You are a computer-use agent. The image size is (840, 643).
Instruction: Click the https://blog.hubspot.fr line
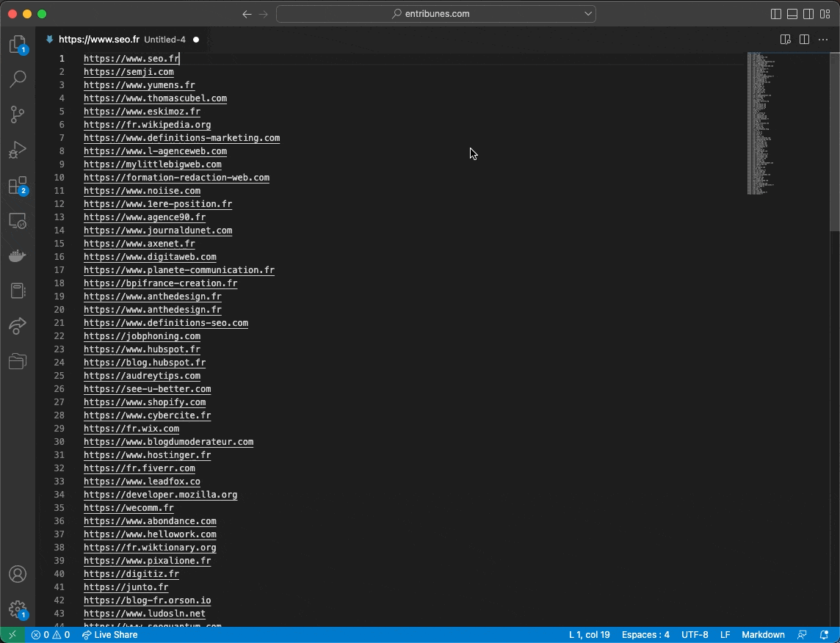pyautogui.click(x=145, y=363)
